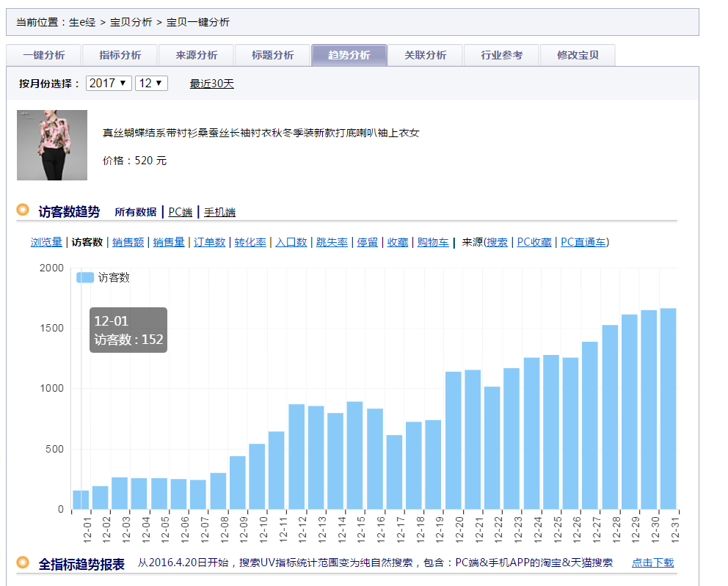Viewport: 728px width, 586px height.
Task: Toggle the 访客数 legend color swatch
Action: click(84, 277)
